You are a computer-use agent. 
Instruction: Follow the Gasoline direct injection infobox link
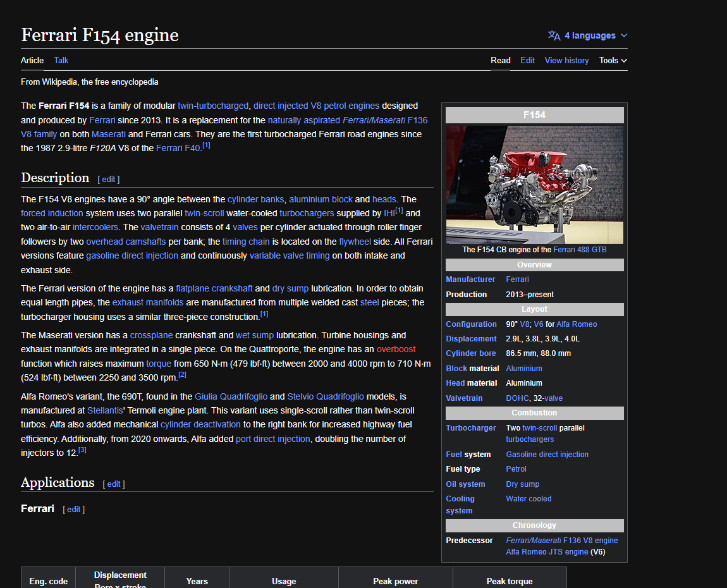547,455
